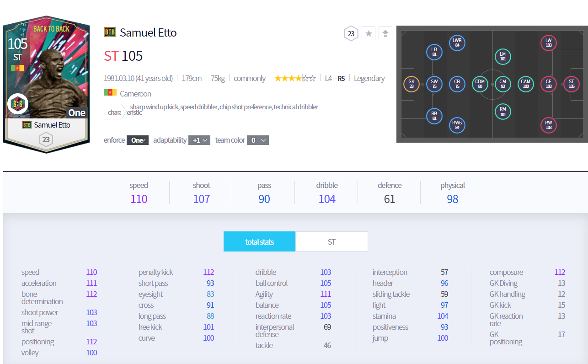Click the BTB season badge beside player name
Screen dimensions: 588x364
[110, 32]
